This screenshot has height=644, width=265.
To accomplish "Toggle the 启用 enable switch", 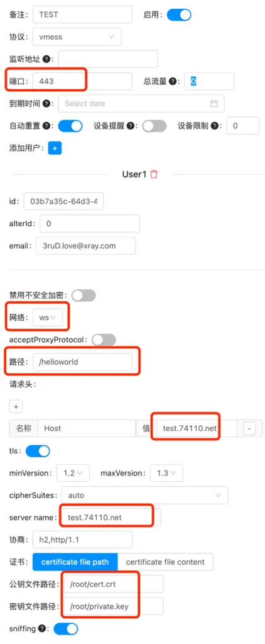I will coord(179,15).
